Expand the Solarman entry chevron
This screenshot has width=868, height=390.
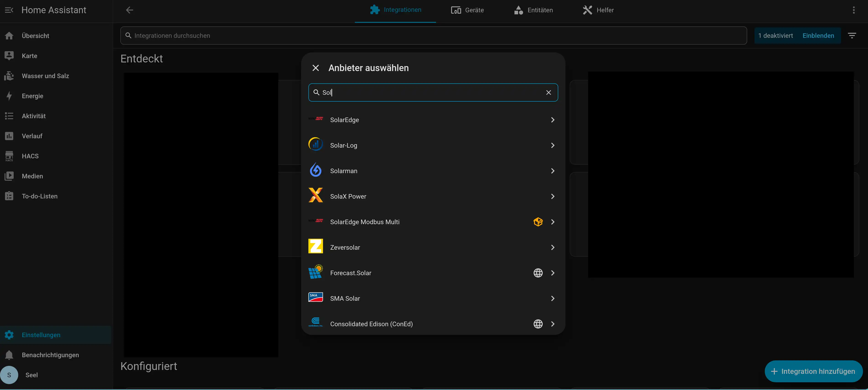tap(552, 171)
